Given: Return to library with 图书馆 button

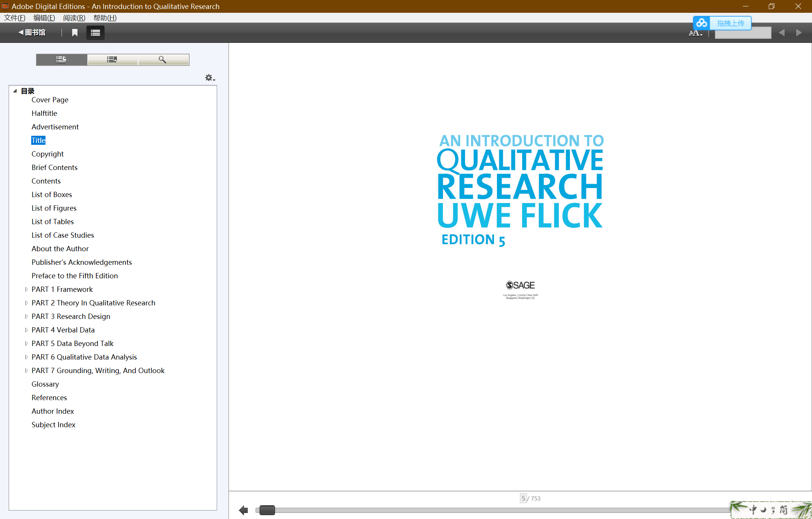Looking at the screenshot, I should tap(32, 33).
